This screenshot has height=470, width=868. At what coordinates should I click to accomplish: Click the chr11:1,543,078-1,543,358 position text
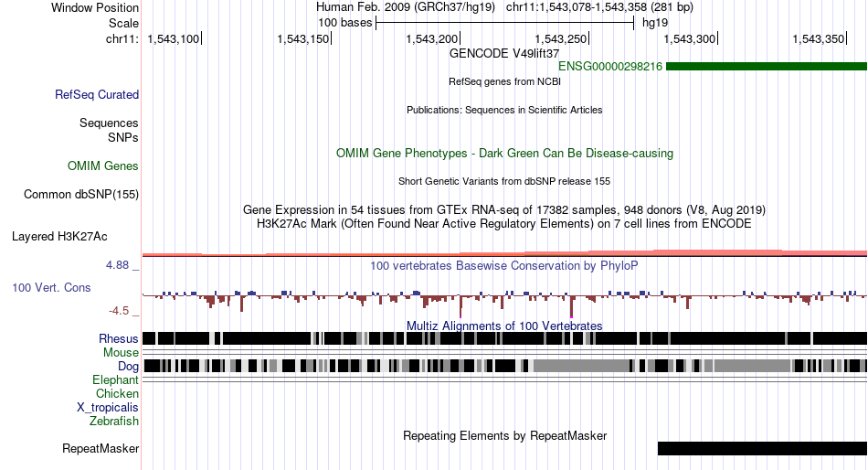[599, 7]
